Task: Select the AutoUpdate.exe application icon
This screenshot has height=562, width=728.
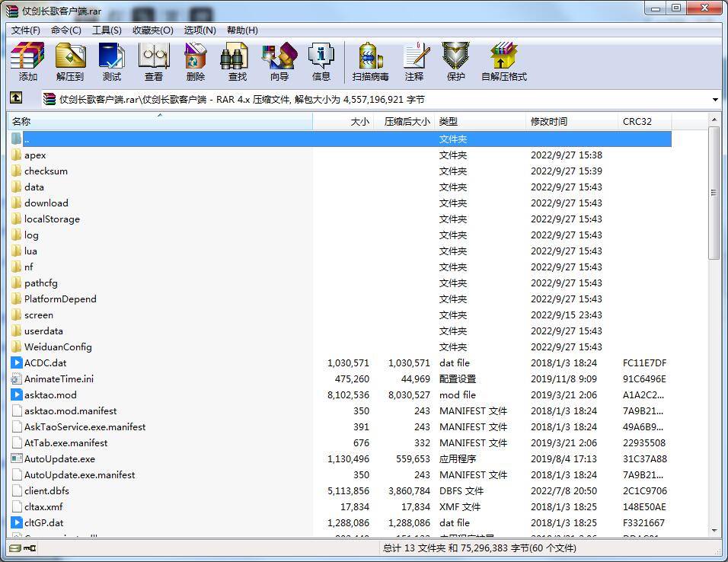Action: (16, 458)
